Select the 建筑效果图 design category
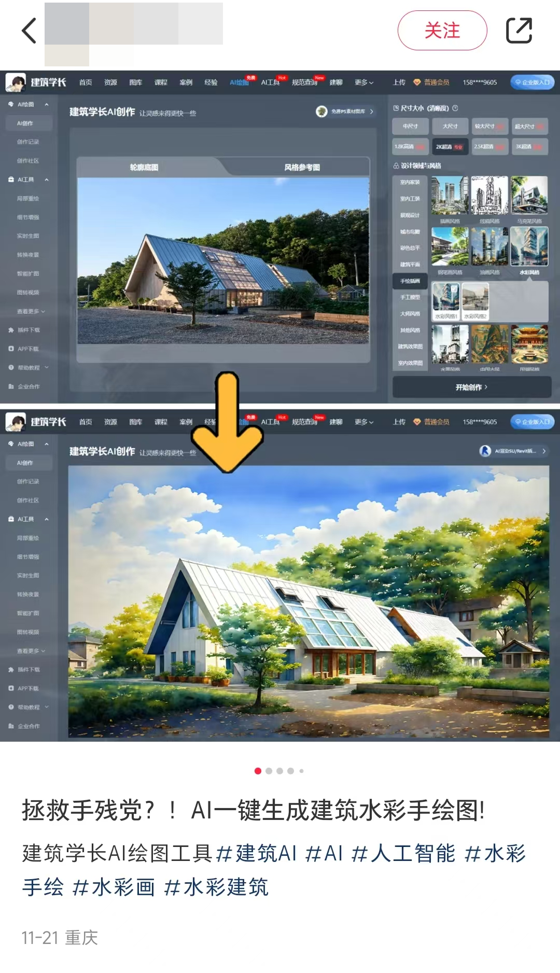 pyautogui.click(x=410, y=346)
